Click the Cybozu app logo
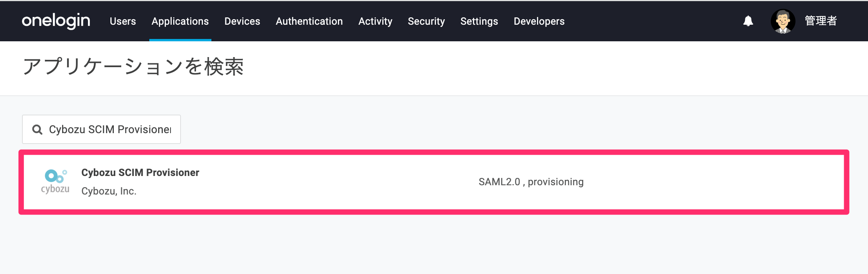Viewport: 868px width, 274px height. point(55,181)
